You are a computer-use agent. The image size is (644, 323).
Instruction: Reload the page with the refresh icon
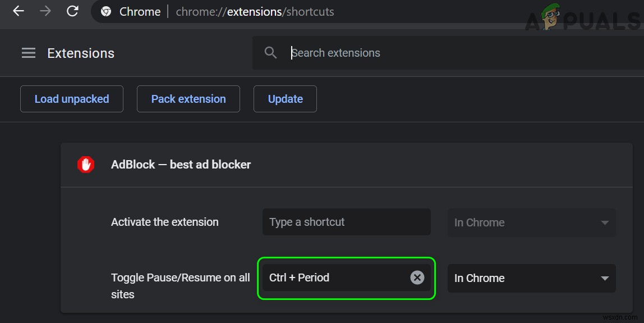[x=73, y=11]
